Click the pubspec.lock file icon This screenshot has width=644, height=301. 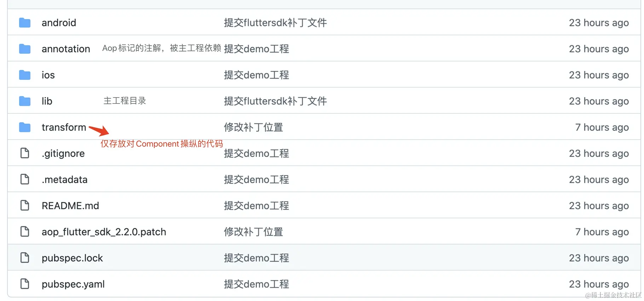pyautogui.click(x=24, y=258)
